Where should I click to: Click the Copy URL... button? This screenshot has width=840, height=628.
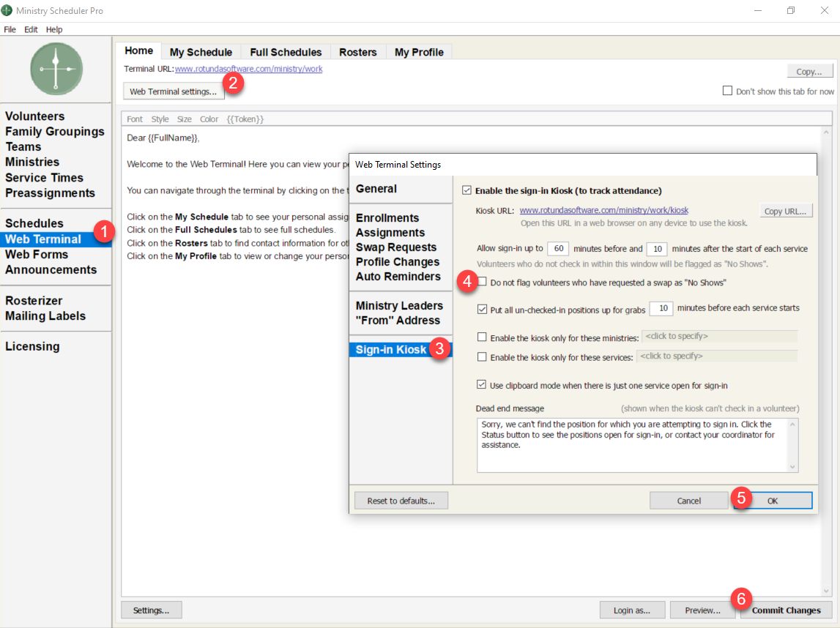pyautogui.click(x=785, y=211)
